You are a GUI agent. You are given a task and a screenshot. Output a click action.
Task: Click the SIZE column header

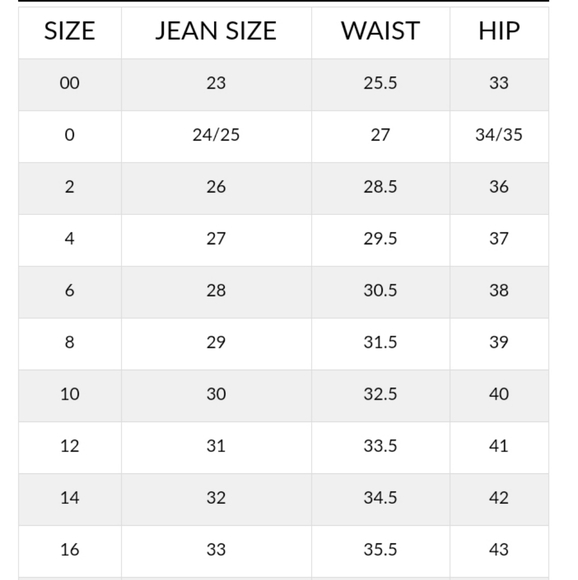(70, 31)
